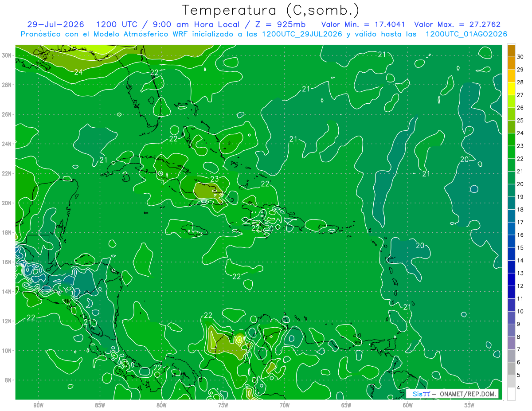532x411 pixels.
Task: Select the '65W' longitude axis label
Action: [347, 405]
